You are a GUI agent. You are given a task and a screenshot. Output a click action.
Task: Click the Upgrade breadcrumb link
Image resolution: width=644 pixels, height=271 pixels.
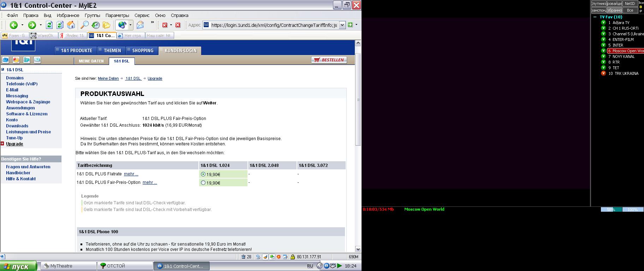tap(155, 78)
